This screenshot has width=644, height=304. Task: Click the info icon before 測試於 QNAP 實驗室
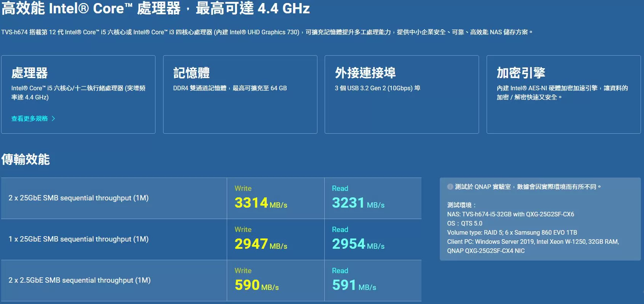coord(450,187)
